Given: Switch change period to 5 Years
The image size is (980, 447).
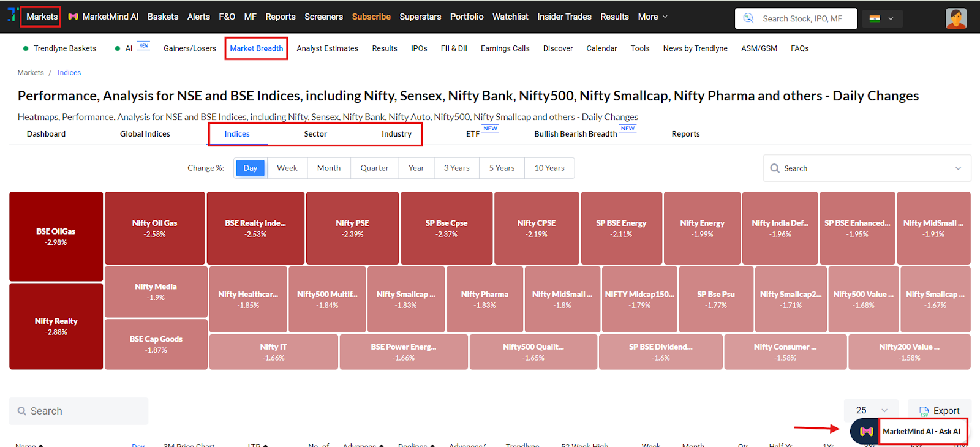Looking at the screenshot, I should [x=502, y=168].
